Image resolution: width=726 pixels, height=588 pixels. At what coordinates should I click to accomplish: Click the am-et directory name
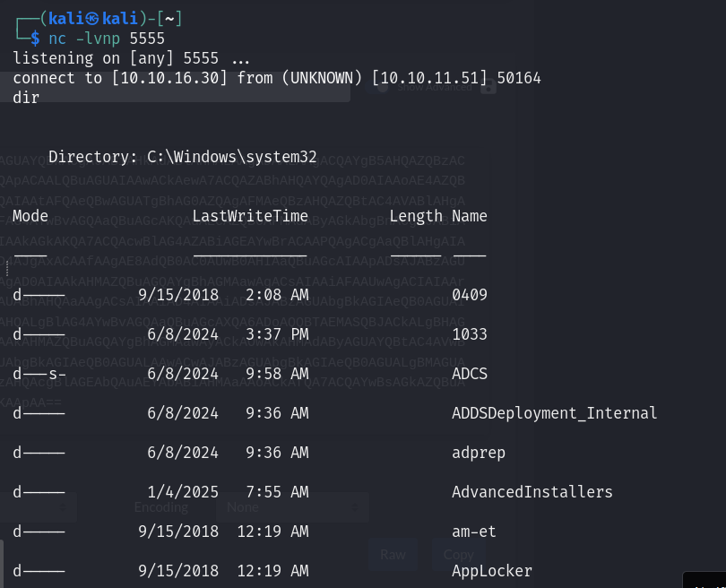pos(473,532)
